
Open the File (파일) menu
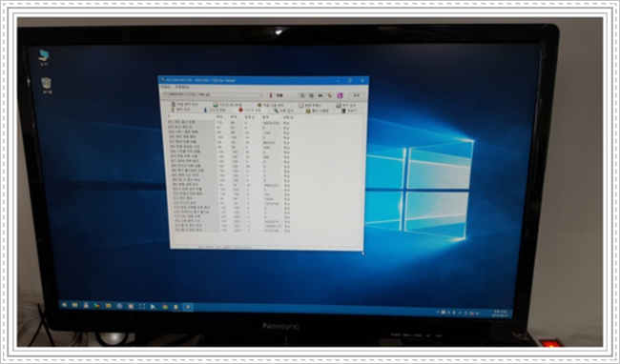166,87
